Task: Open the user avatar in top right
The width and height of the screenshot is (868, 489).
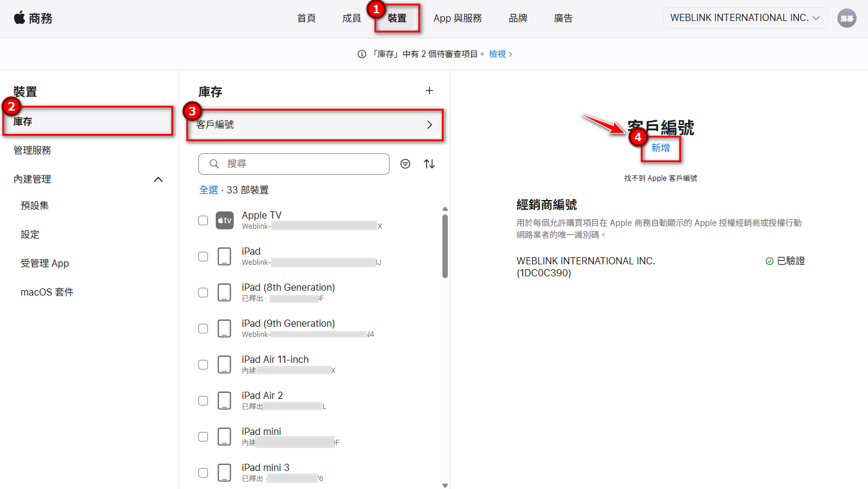Action: 847,18
